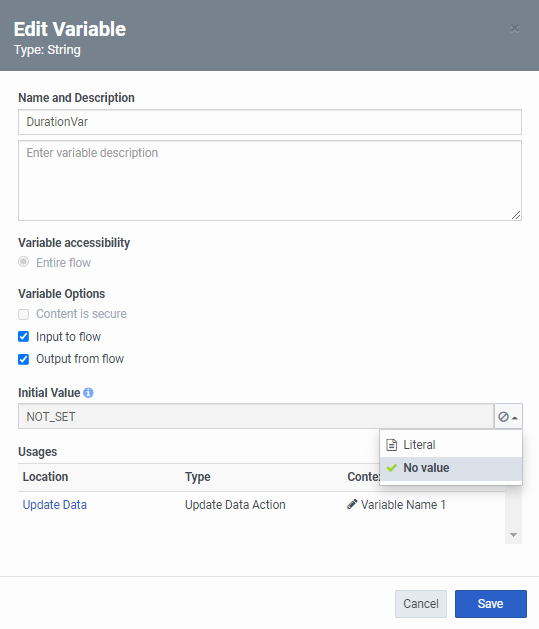Toggle the Content is secure checkbox
The width and height of the screenshot is (539, 629).
point(24,314)
